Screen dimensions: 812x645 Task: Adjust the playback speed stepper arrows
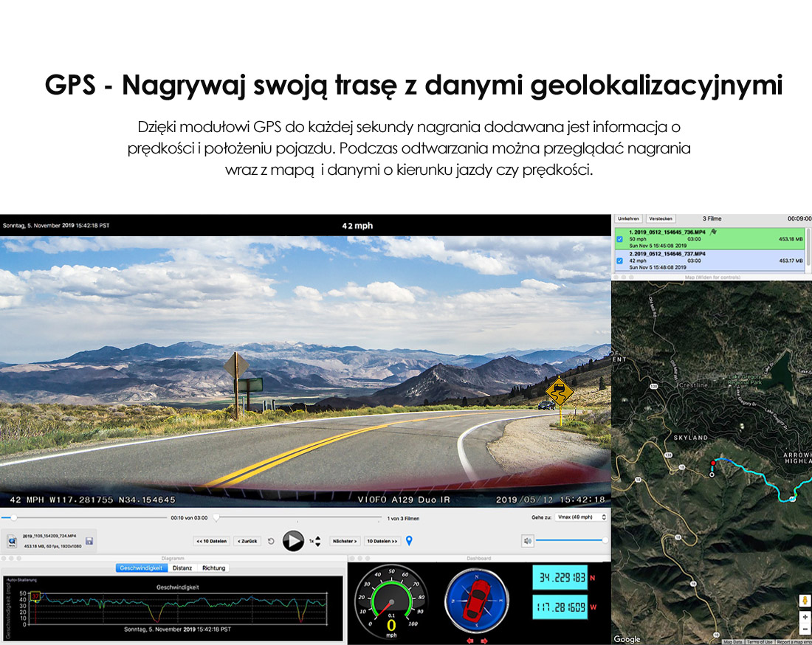click(x=317, y=541)
